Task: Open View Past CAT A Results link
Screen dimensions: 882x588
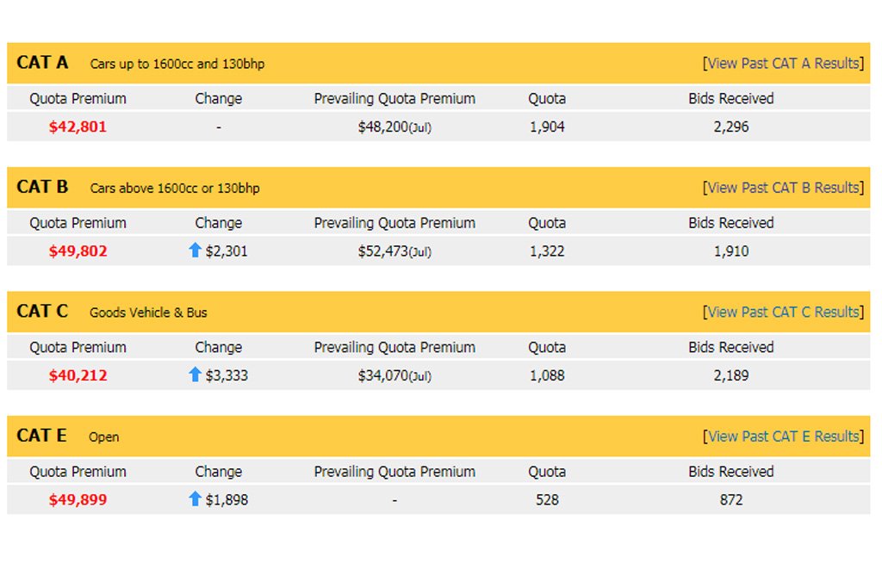Action: click(783, 64)
